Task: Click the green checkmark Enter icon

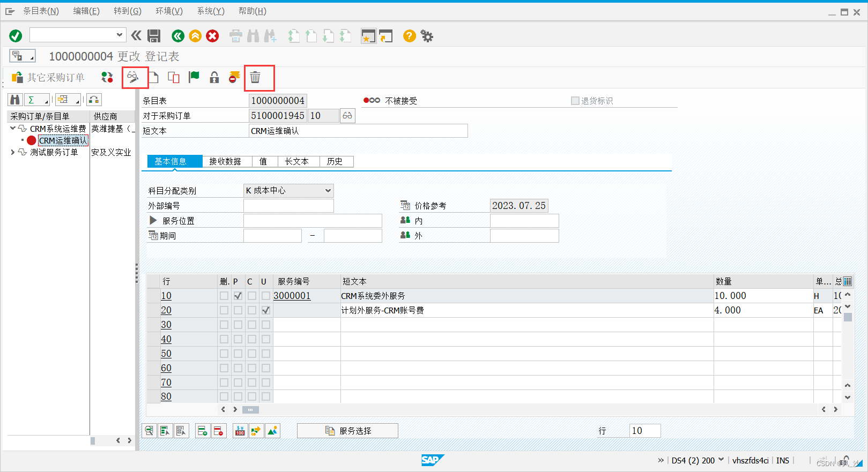Action: 16,36
